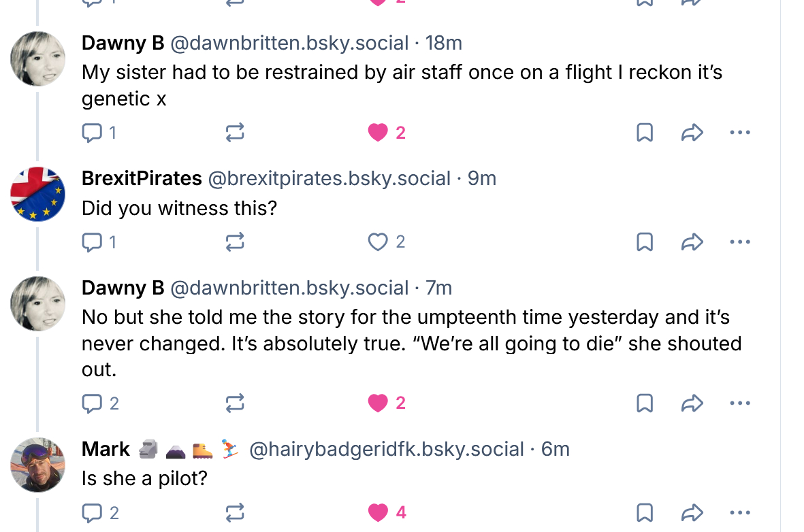Reply to Dawny B's sister restrained post

click(91, 133)
